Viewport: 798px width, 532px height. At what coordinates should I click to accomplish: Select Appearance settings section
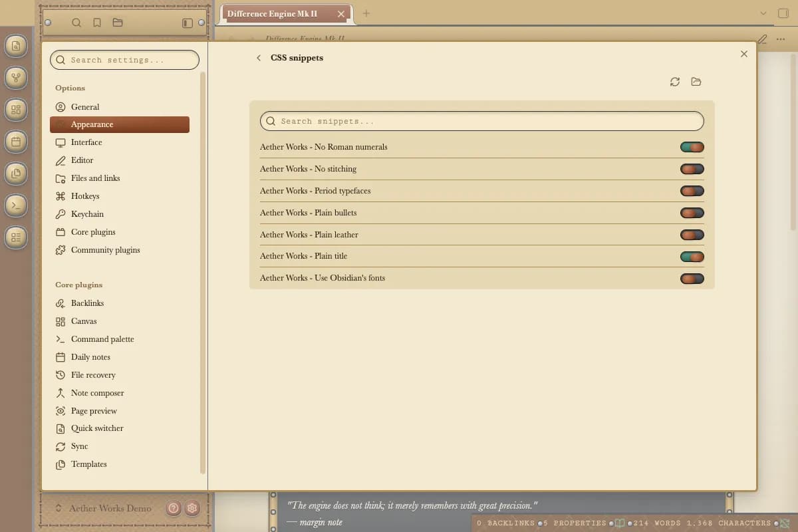(x=120, y=124)
